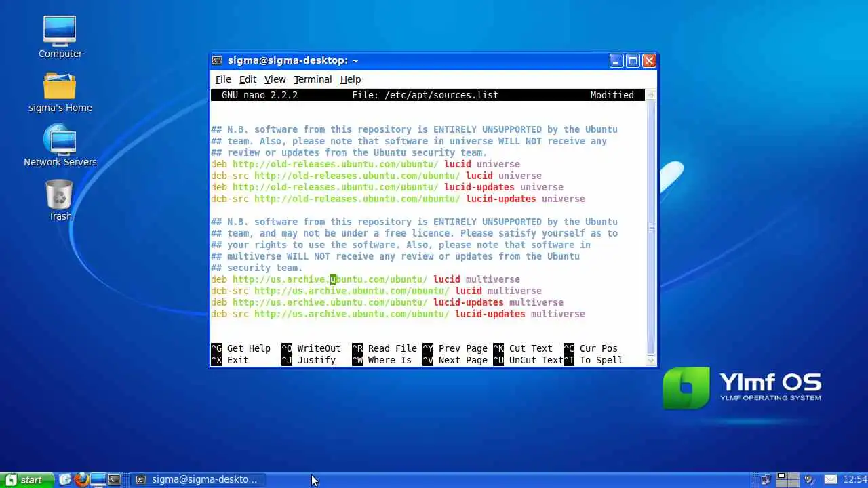This screenshot has height=488, width=868.
Task: Click the '^Y Prev Page' nano shortcut
Action: [x=455, y=348]
